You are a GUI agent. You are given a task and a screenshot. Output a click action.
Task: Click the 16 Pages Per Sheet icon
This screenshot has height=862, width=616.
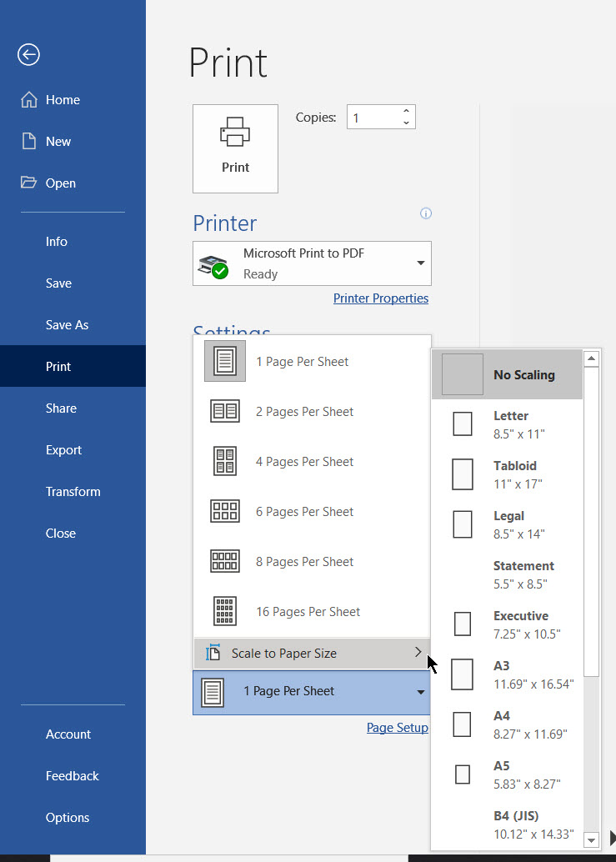pos(225,611)
